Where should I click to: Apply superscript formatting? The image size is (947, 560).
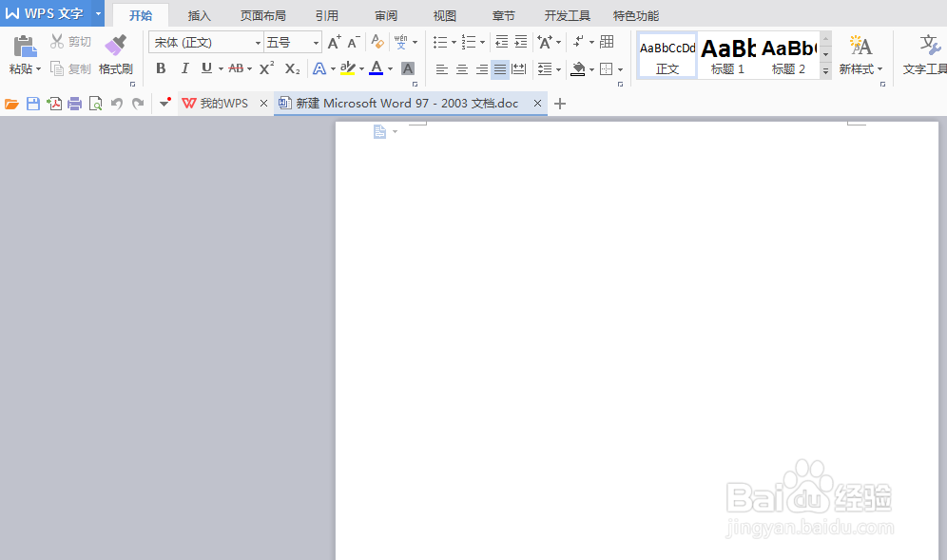(x=267, y=68)
